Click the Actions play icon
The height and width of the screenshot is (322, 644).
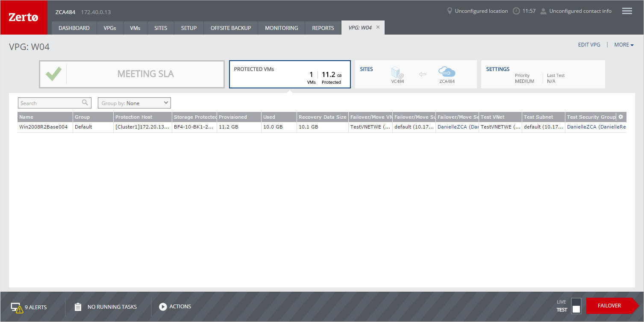[x=163, y=307]
